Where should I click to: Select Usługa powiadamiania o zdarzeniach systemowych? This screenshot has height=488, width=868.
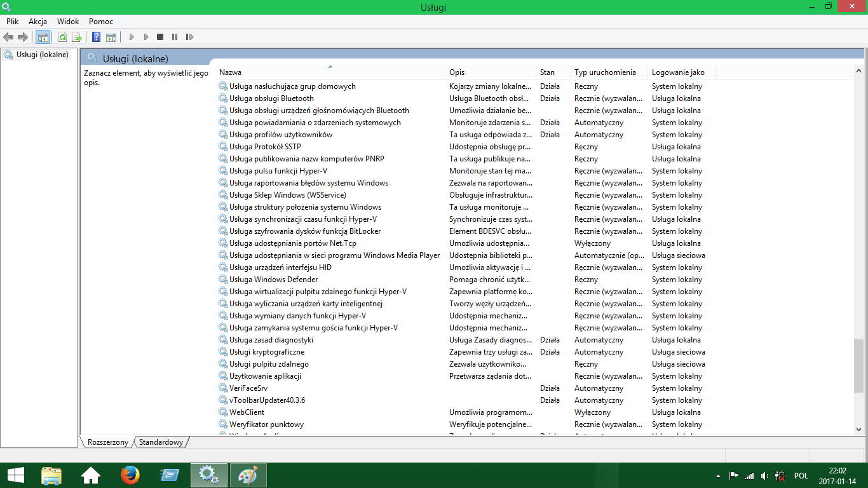coord(467,123)
